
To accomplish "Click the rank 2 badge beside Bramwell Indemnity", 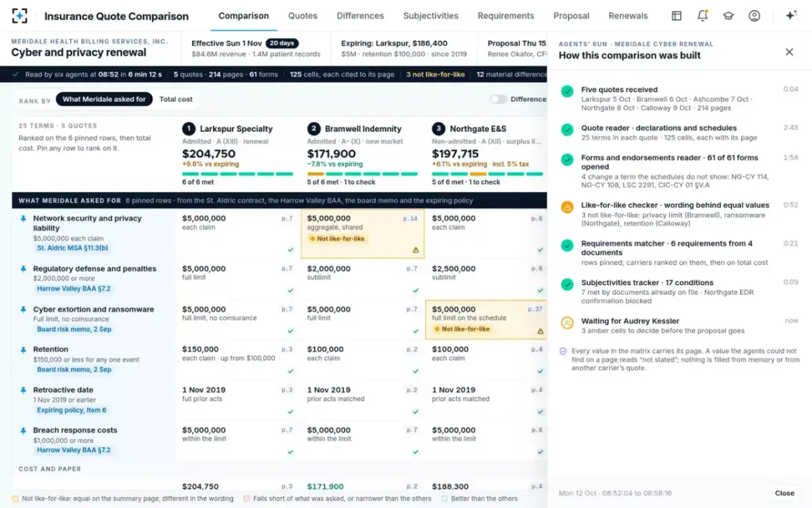I will pos(313,129).
